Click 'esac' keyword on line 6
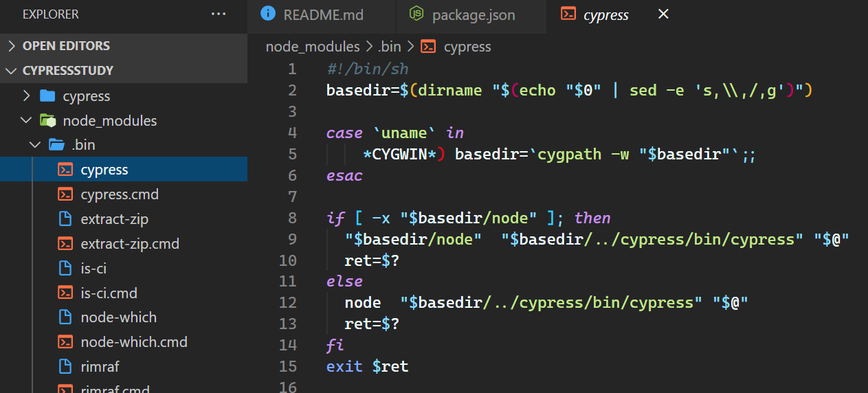 coord(344,175)
